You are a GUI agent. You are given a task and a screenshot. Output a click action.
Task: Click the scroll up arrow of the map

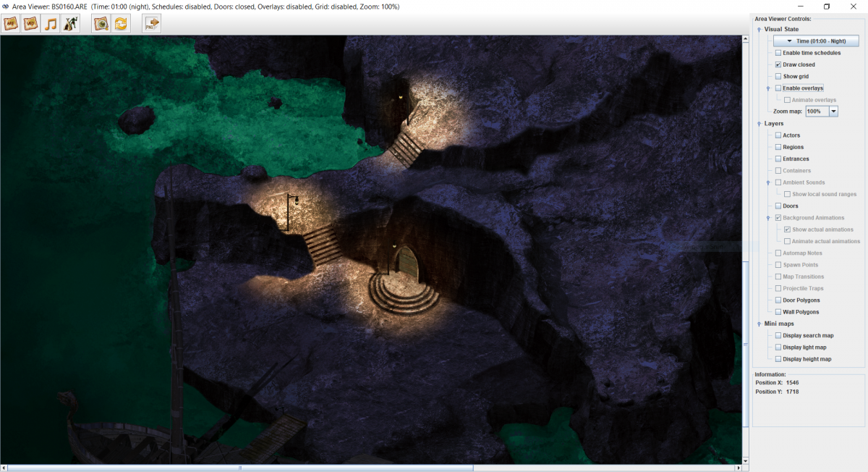click(746, 38)
